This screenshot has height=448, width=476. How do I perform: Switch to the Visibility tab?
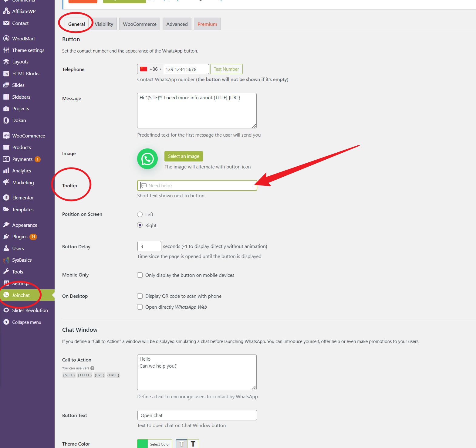click(104, 24)
